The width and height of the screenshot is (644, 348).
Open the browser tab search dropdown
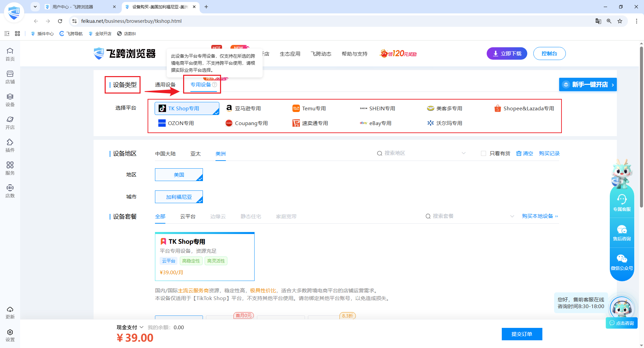click(x=35, y=7)
